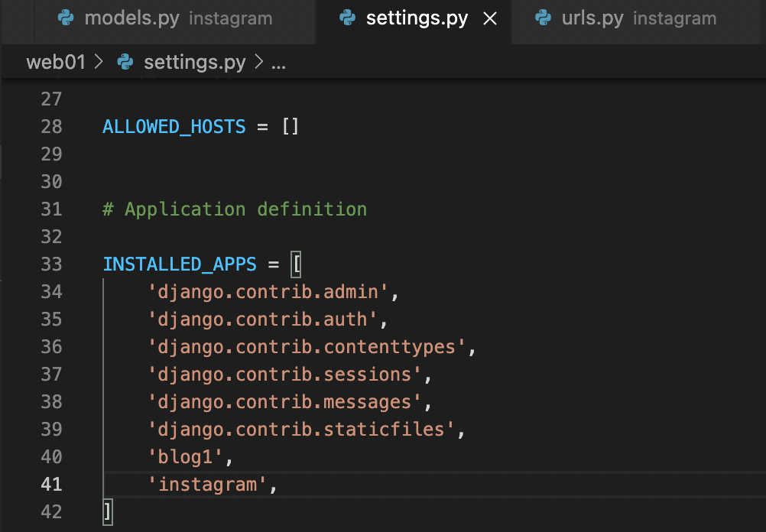This screenshot has width=766, height=532.
Task: Click 'django.contrib.auth' string
Action: coord(262,320)
